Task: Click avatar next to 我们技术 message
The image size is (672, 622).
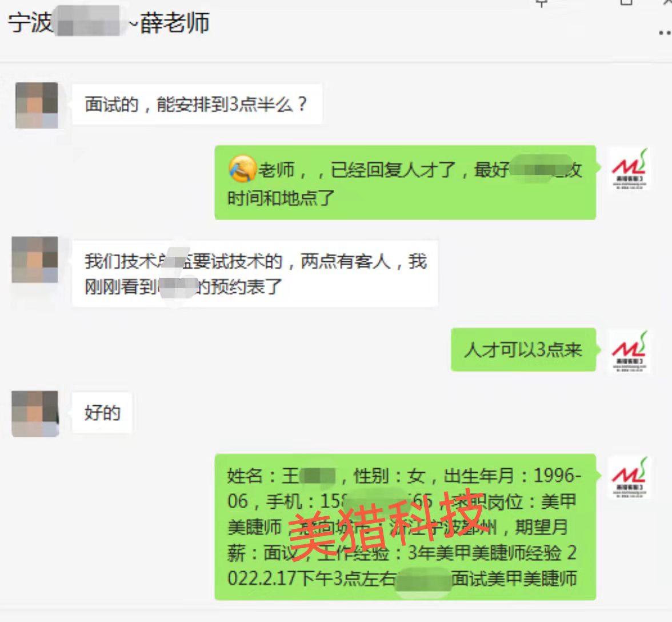Action: tap(35, 260)
